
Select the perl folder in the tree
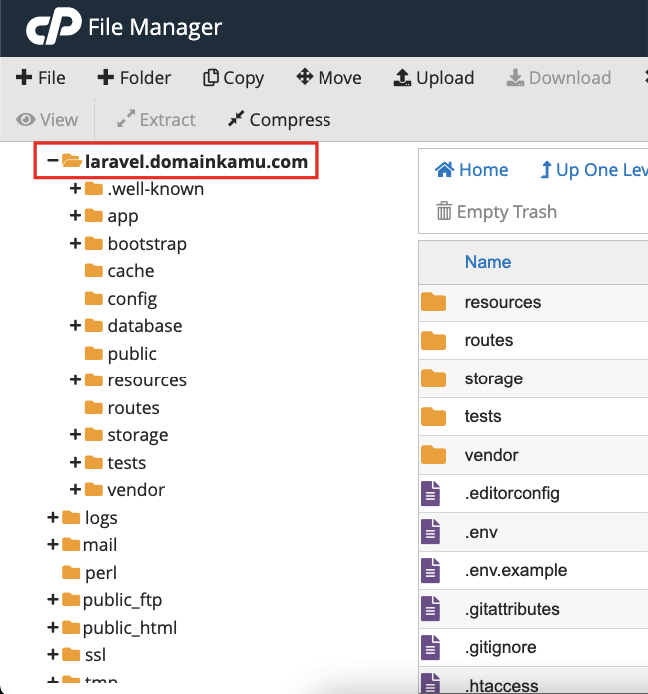[100, 573]
